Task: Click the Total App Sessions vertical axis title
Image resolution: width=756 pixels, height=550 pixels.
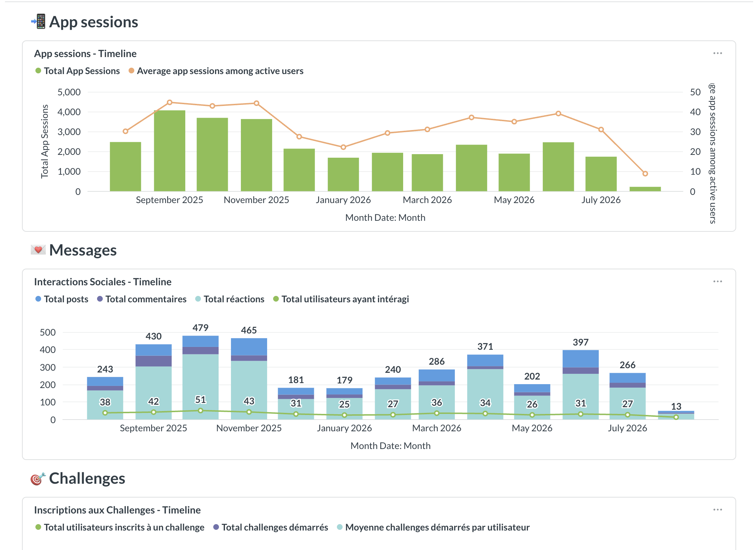Action: tap(45, 141)
